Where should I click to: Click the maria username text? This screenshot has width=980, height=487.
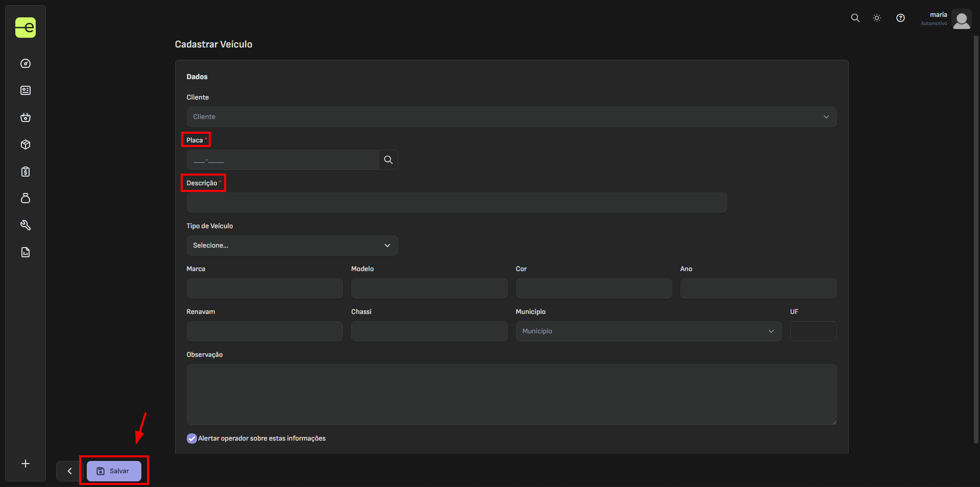(938, 15)
